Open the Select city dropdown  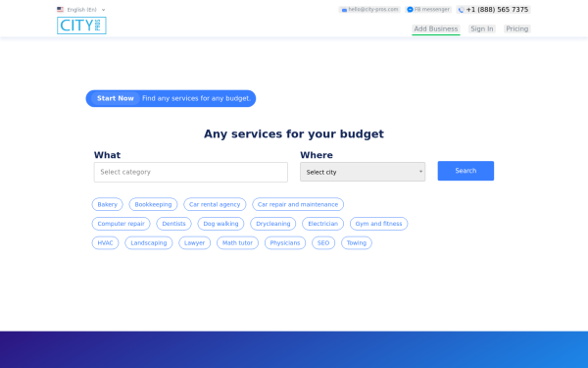coord(363,172)
